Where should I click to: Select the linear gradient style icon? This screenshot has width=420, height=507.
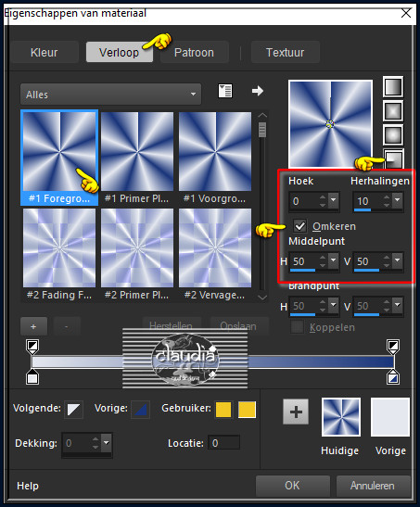coord(393,86)
